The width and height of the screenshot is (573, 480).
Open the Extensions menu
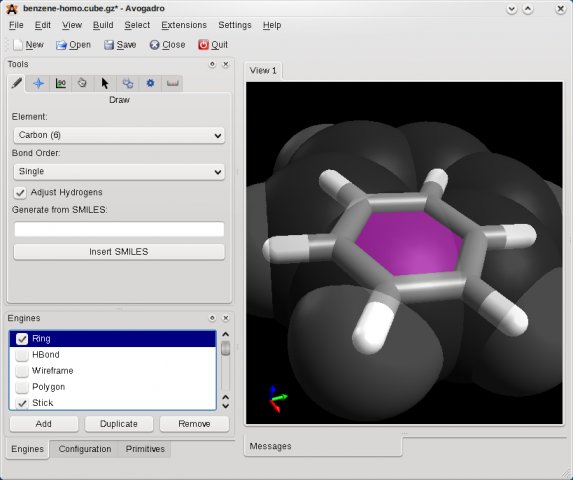[x=184, y=25]
